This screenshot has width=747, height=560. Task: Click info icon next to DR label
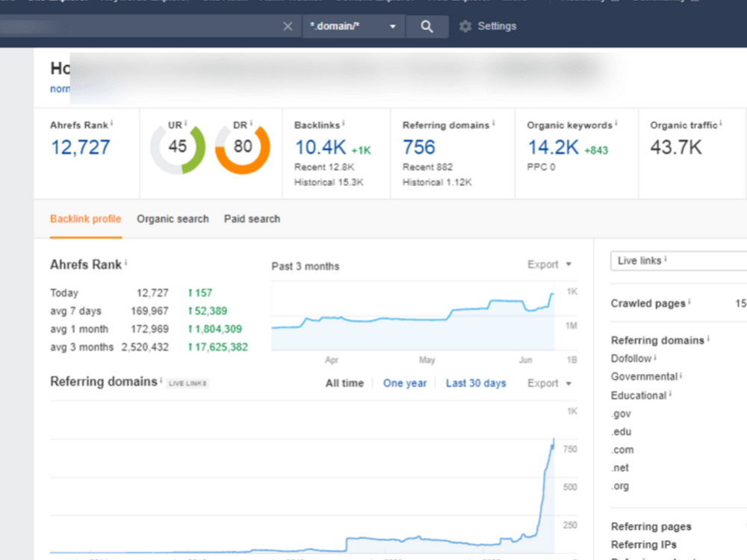coord(251,123)
